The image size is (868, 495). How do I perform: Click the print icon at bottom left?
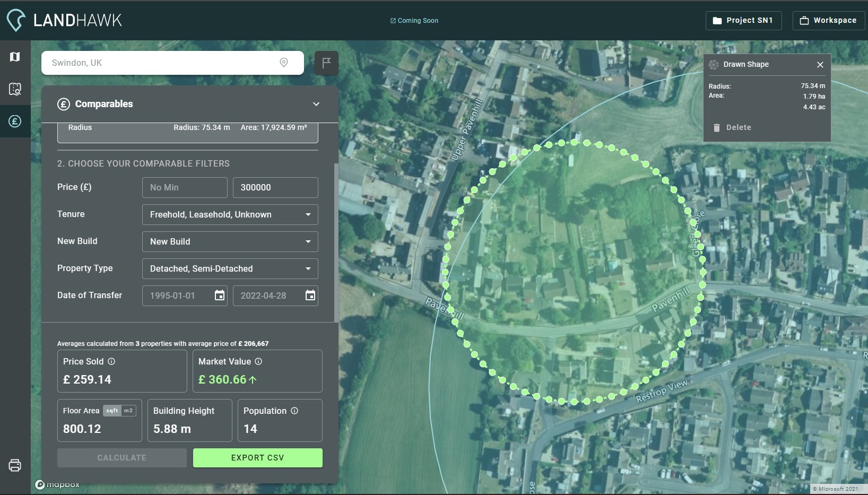point(14,465)
